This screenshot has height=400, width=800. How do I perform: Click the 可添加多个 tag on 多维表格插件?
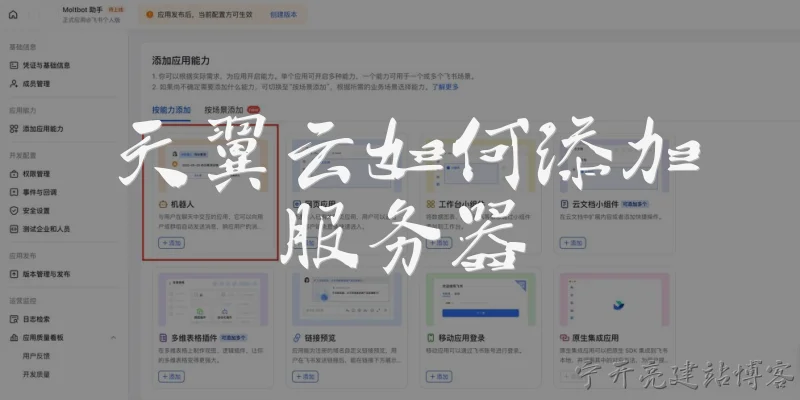click(x=233, y=338)
